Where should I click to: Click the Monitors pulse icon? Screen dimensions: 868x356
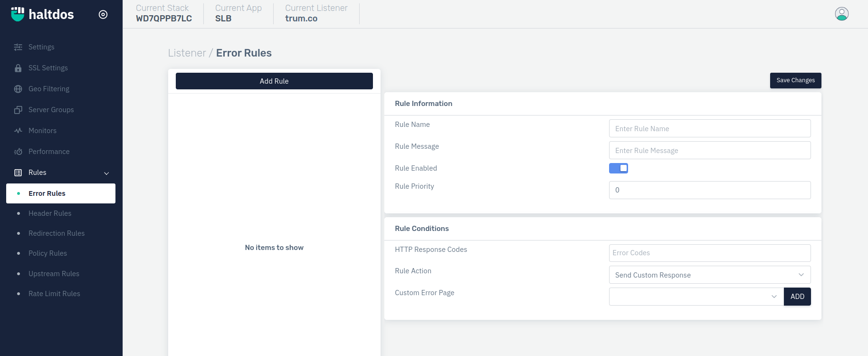click(18, 131)
